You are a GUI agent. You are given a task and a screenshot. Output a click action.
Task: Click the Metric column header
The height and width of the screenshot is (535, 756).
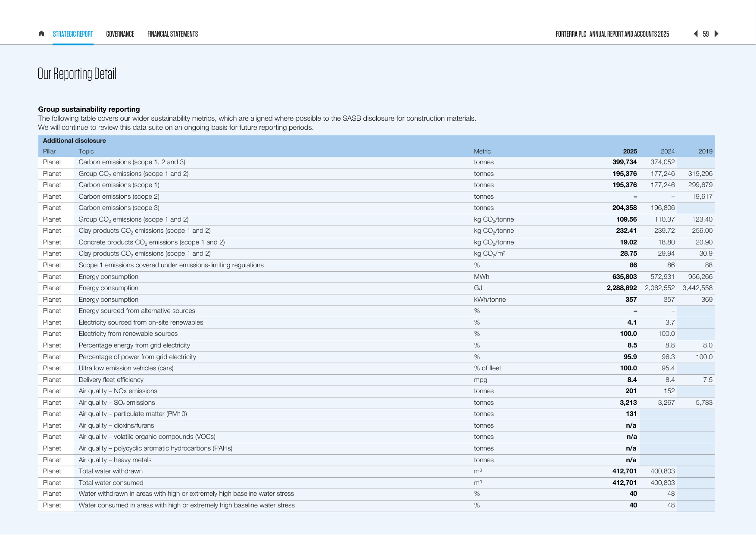click(x=482, y=151)
